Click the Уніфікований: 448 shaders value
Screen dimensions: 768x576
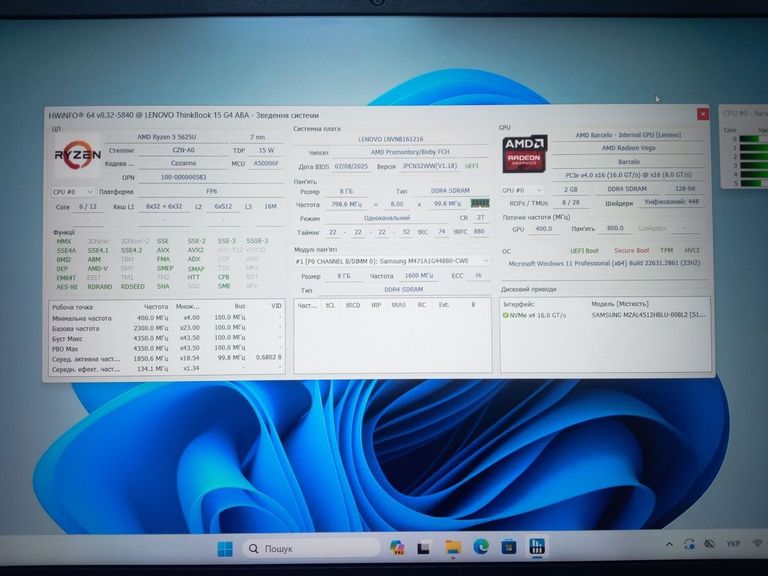(672, 202)
